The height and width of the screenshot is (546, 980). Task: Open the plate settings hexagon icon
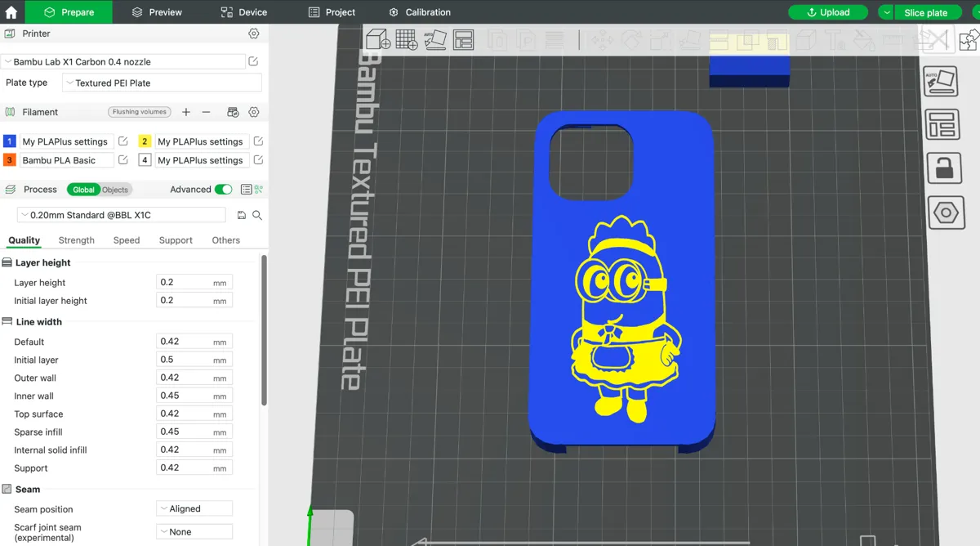click(x=946, y=213)
